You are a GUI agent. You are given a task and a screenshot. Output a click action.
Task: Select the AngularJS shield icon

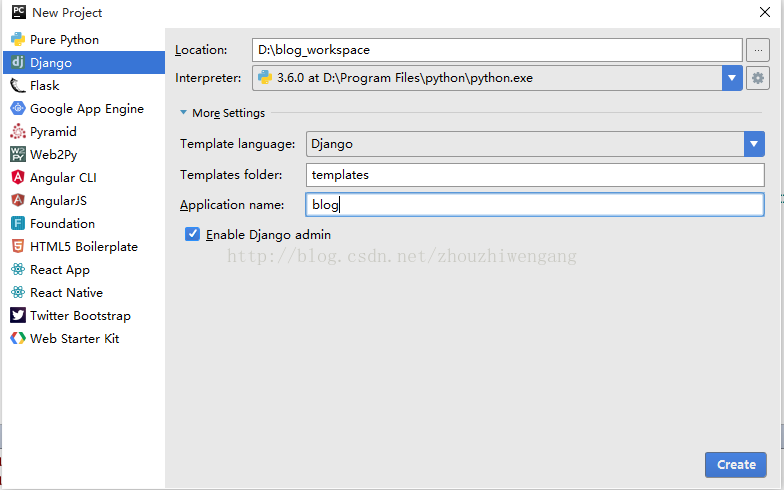(18, 200)
